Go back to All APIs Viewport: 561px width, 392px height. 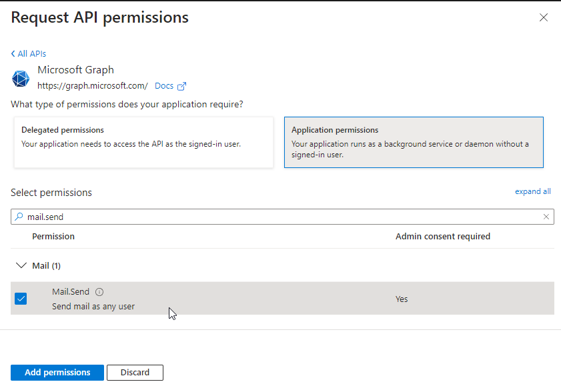(28, 53)
